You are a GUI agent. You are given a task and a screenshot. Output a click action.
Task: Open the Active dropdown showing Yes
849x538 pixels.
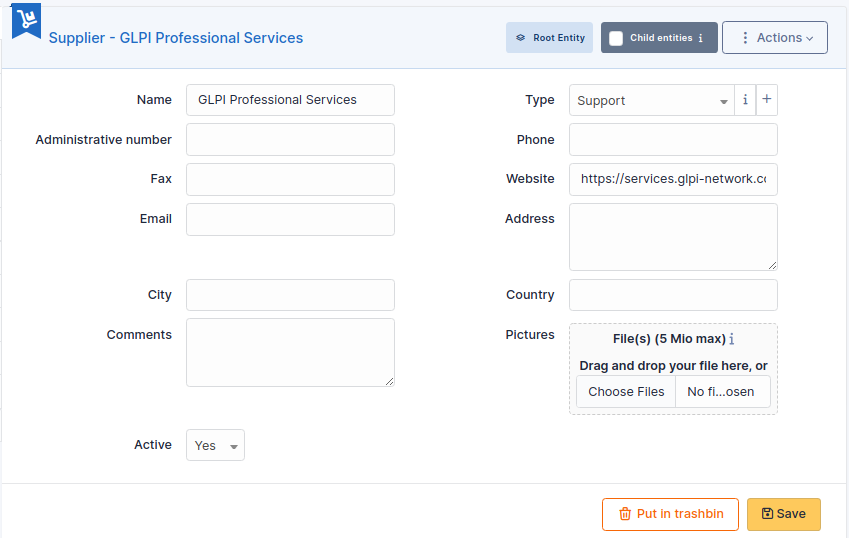[x=215, y=445]
